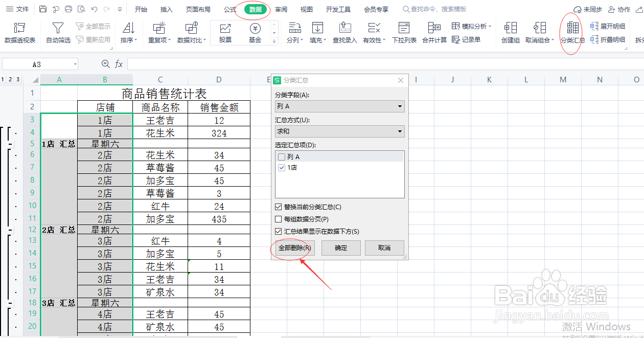Switch to the 审阅 tab

[281, 9]
